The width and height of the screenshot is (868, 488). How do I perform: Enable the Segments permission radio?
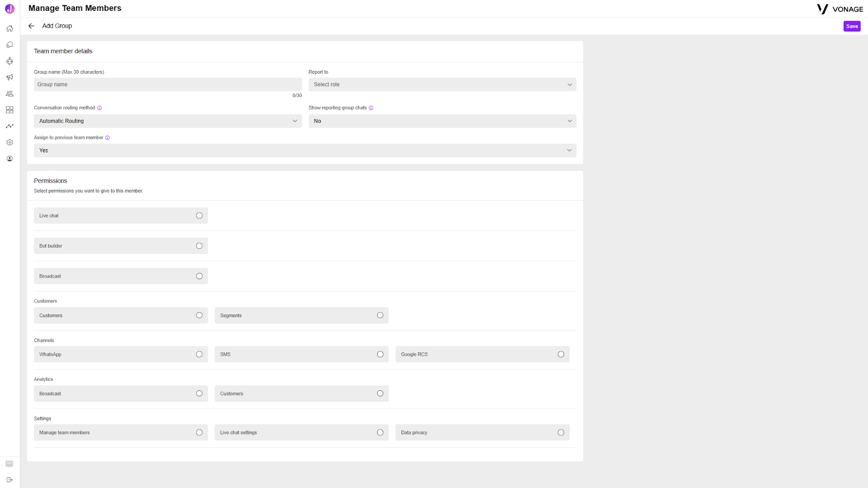[380, 316]
